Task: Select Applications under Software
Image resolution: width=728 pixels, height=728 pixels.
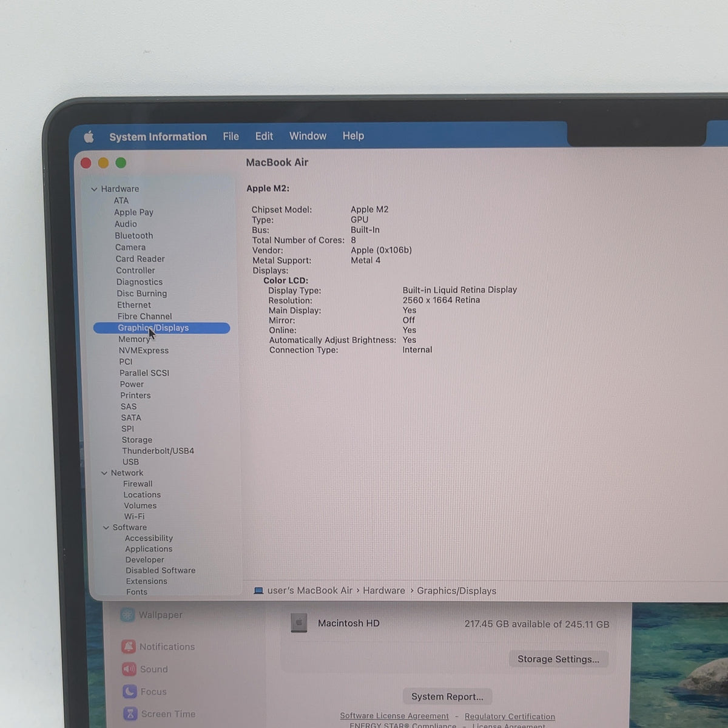Action: (x=149, y=550)
